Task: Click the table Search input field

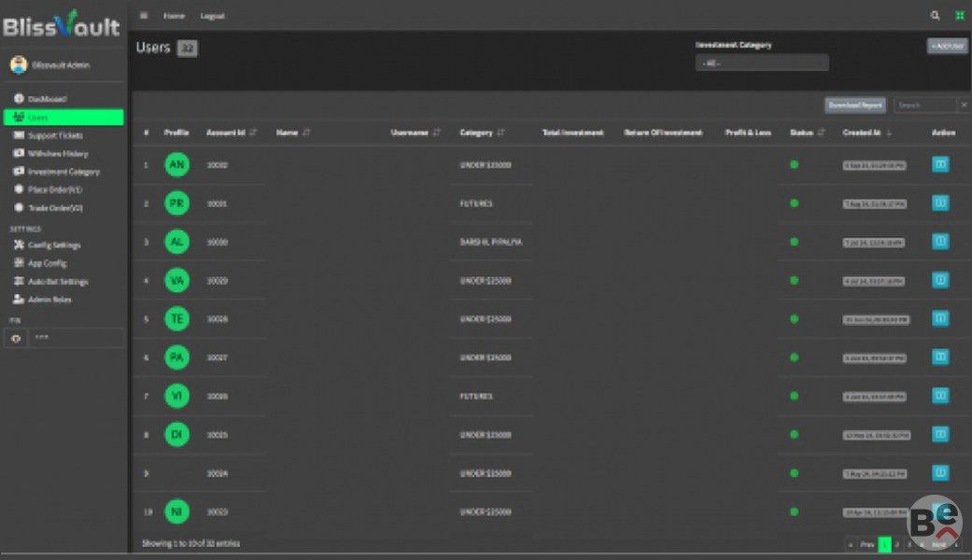Action: pos(924,105)
